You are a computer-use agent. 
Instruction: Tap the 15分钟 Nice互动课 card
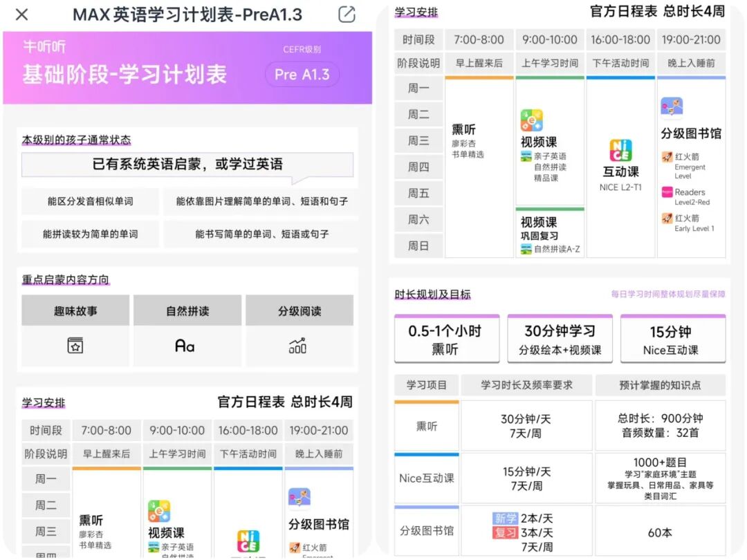coord(673,339)
